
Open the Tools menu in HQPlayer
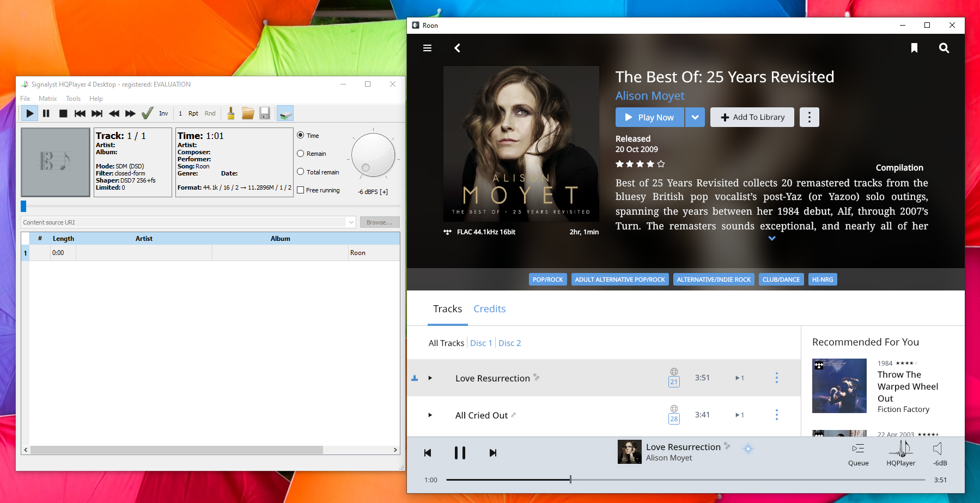pyautogui.click(x=73, y=99)
